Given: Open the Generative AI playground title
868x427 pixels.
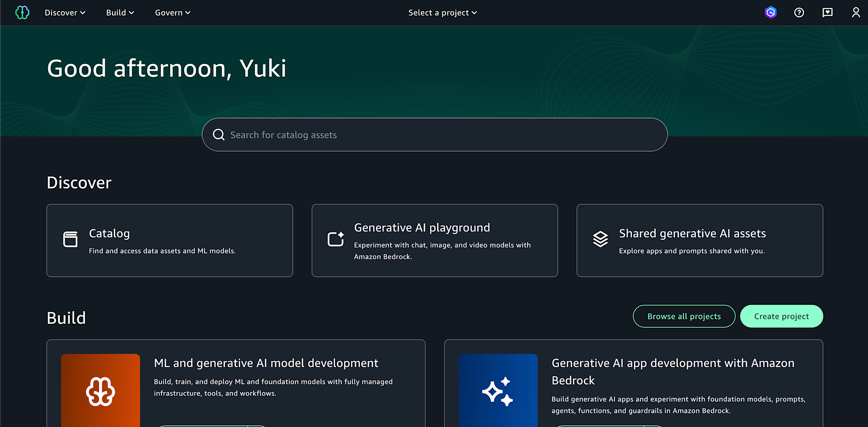Looking at the screenshot, I should click(x=422, y=228).
